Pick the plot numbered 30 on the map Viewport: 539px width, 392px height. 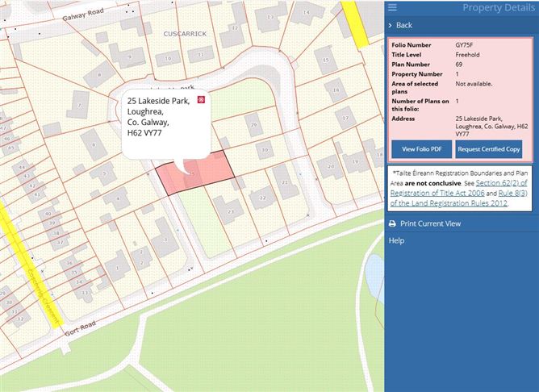(265, 149)
